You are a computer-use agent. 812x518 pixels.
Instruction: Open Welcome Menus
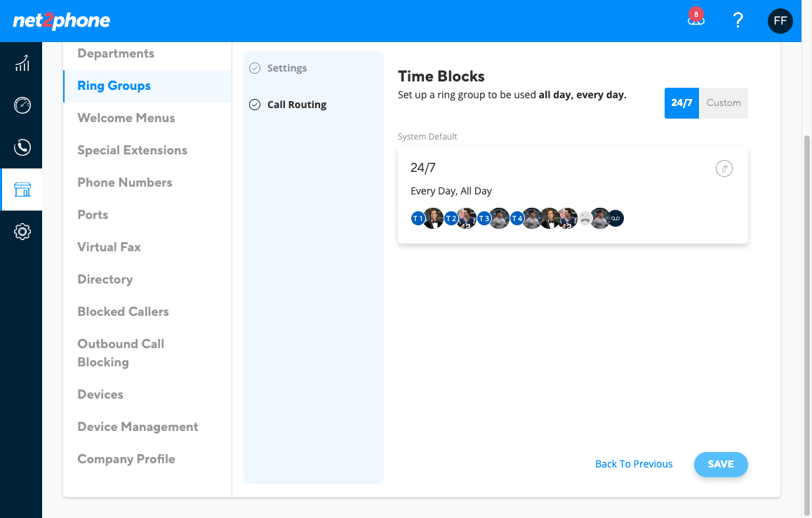click(126, 118)
